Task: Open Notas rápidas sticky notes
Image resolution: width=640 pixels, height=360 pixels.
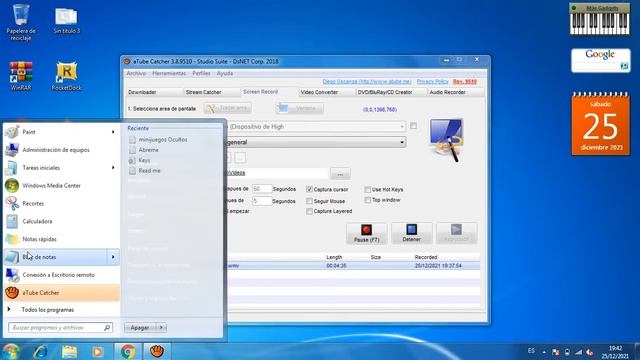Action: click(61, 239)
